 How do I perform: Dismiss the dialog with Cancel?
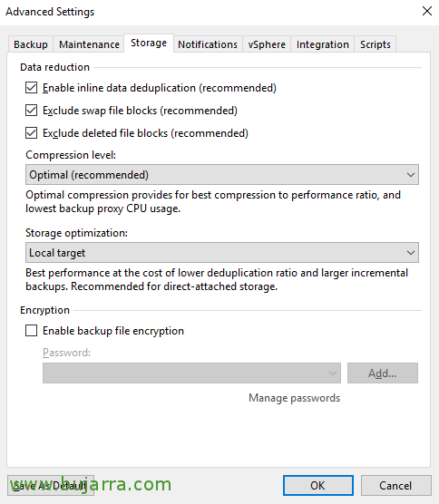tap(395, 485)
